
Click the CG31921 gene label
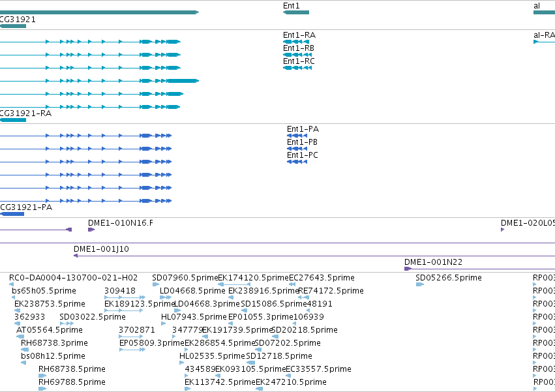click(18, 20)
